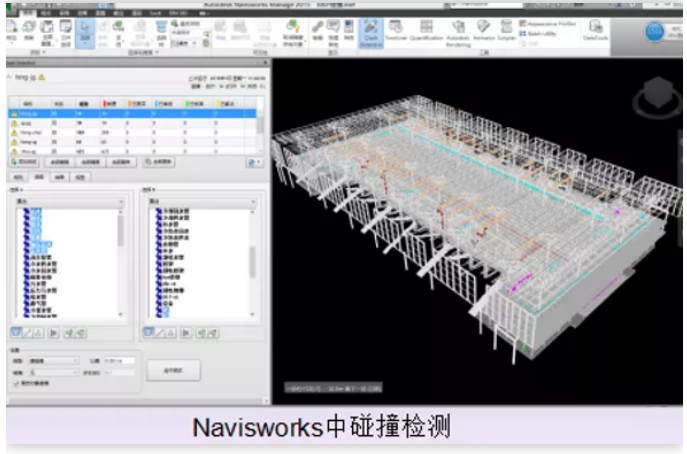Expand the Select & Search ribbon panel
687x454 pixels.
point(143,53)
